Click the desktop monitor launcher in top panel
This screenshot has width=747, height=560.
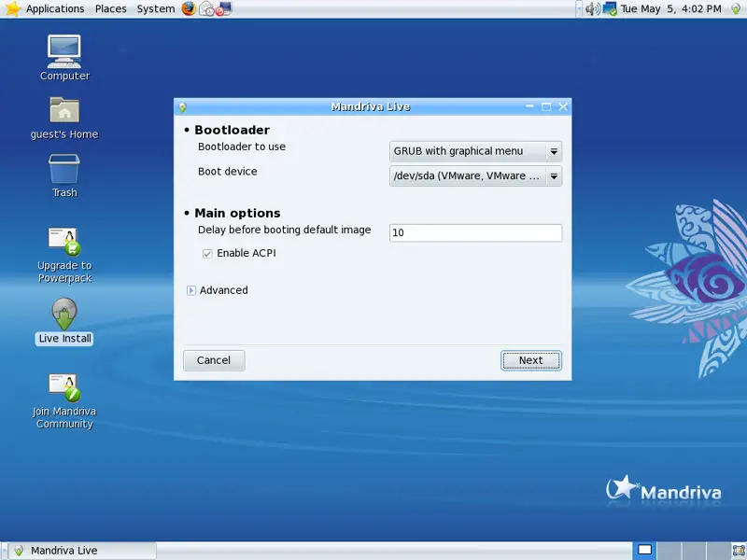(x=224, y=8)
